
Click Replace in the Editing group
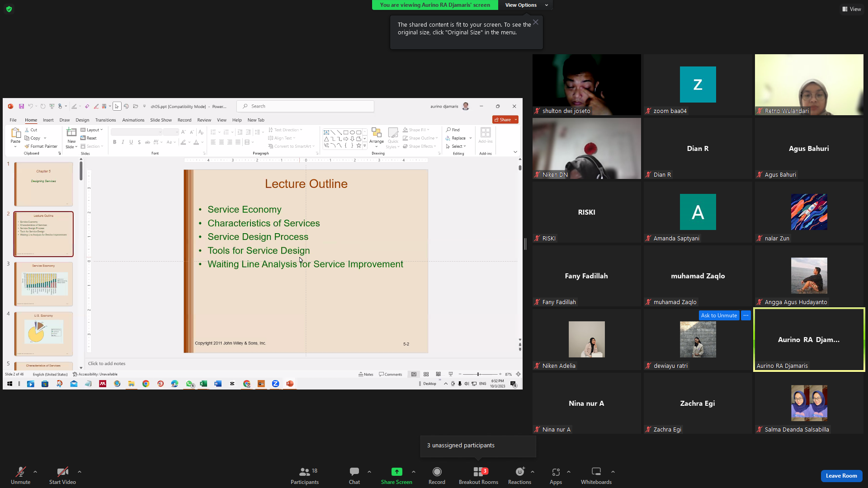pos(456,138)
